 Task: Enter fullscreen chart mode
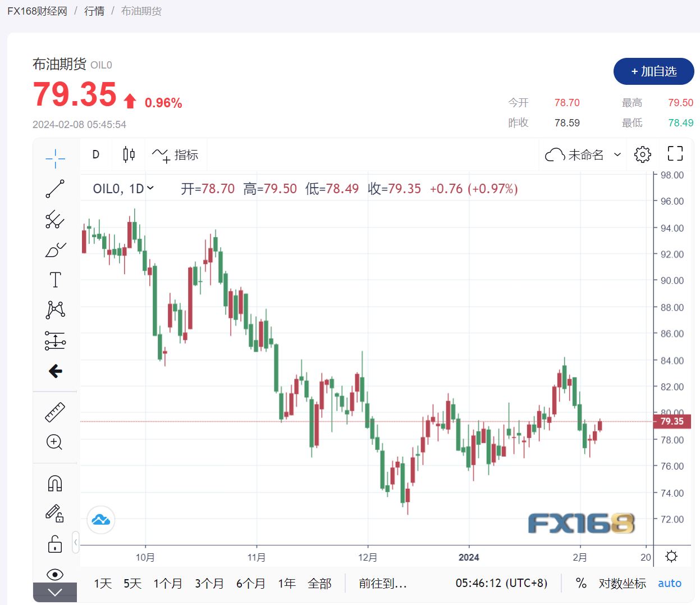[675, 154]
